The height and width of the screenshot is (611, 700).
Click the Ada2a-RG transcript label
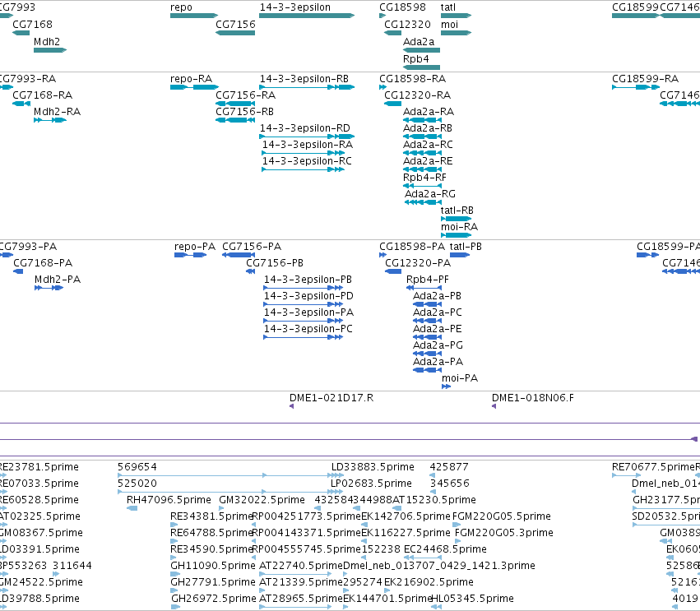pyautogui.click(x=430, y=194)
